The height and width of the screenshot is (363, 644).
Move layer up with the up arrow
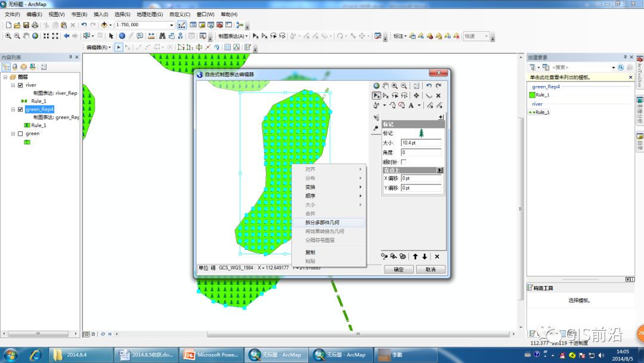(x=415, y=257)
